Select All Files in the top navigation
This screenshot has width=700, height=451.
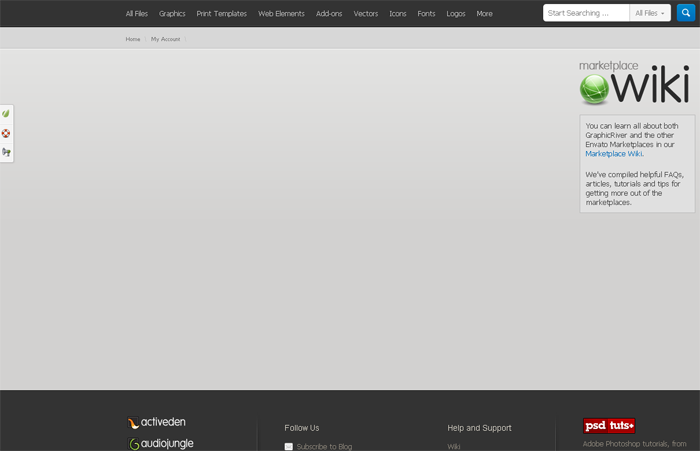click(137, 14)
